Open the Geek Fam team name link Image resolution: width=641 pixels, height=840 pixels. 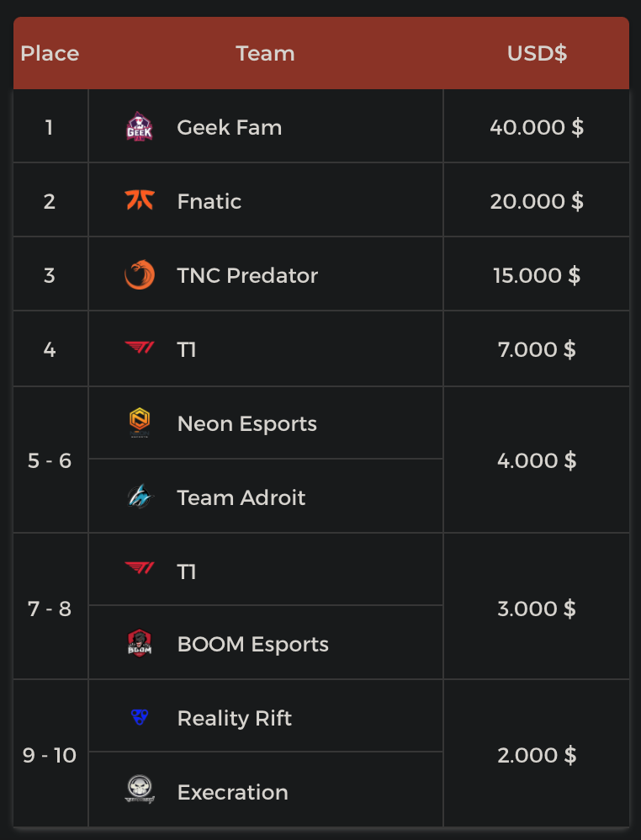pyautogui.click(x=230, y=128)
